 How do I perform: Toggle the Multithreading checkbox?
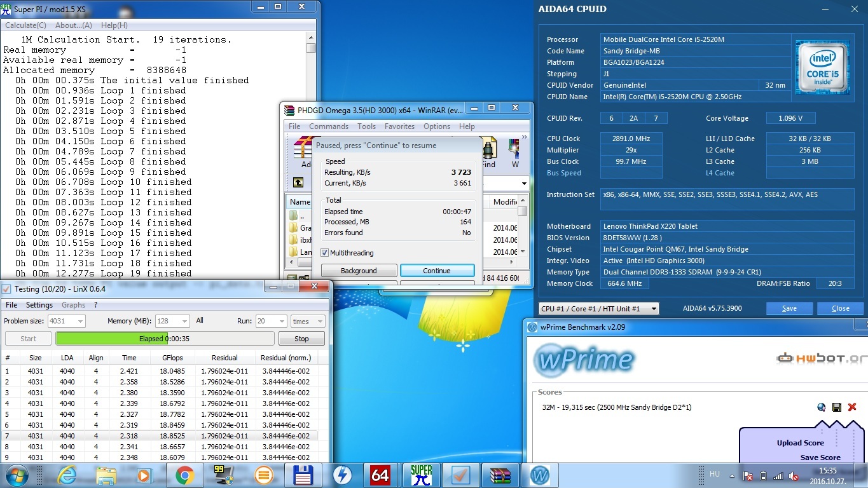(x=325, y=253)
